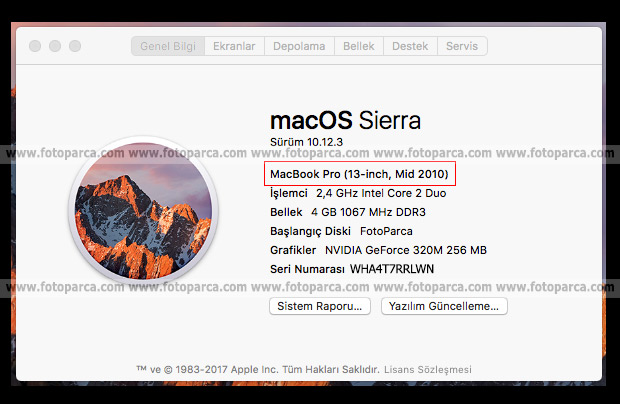This screenshot has width=620, height=404.
Task: Select the Servis tab
Action: pyautogui.click(x=462, y=46)
